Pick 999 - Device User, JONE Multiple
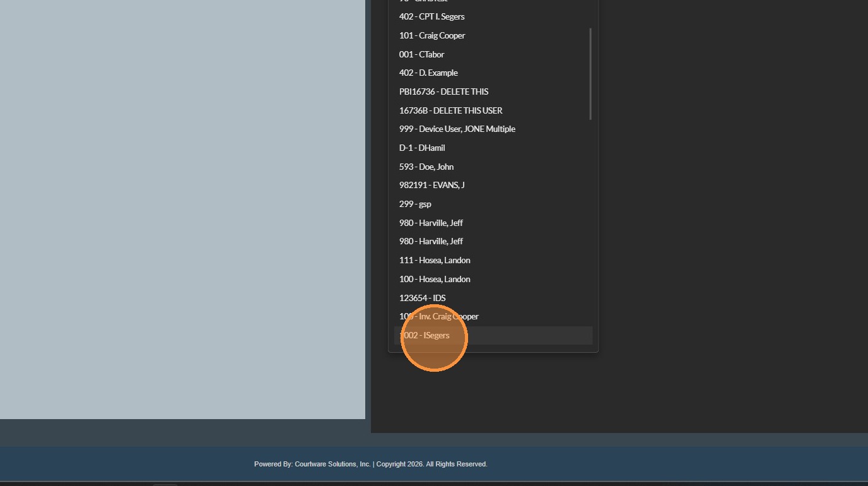The image size is (868, 486). (493, 129)
